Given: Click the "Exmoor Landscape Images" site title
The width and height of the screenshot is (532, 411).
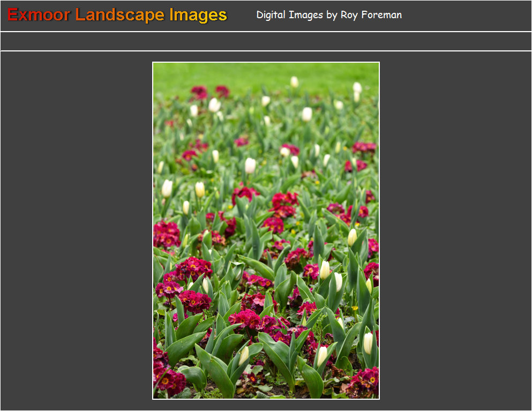Looking at the screenshot, I should coord(117,15).
